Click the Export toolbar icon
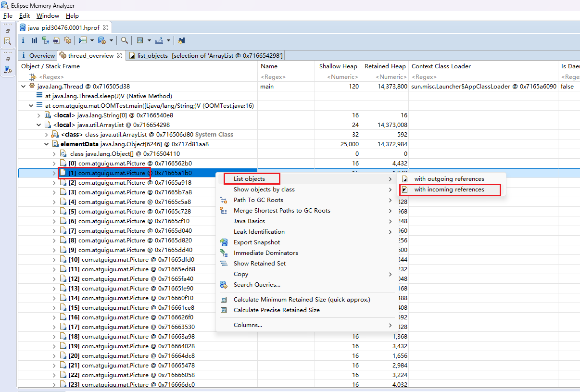 159,40
